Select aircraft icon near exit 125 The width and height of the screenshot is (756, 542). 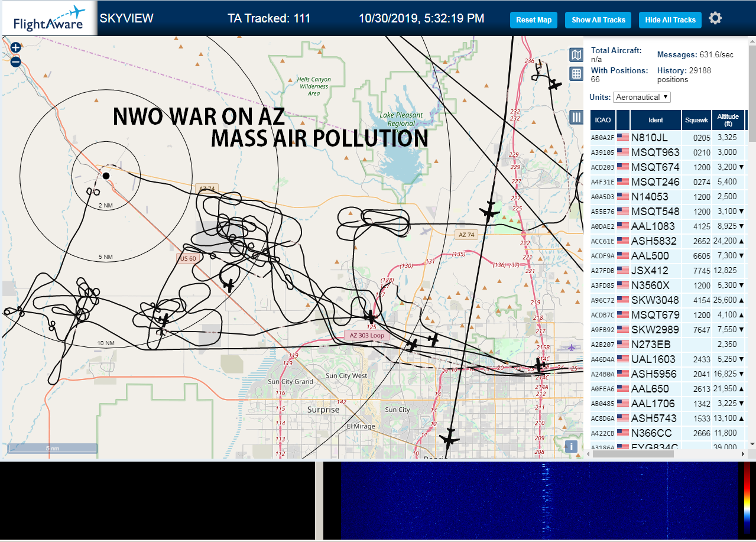(369, 316)
